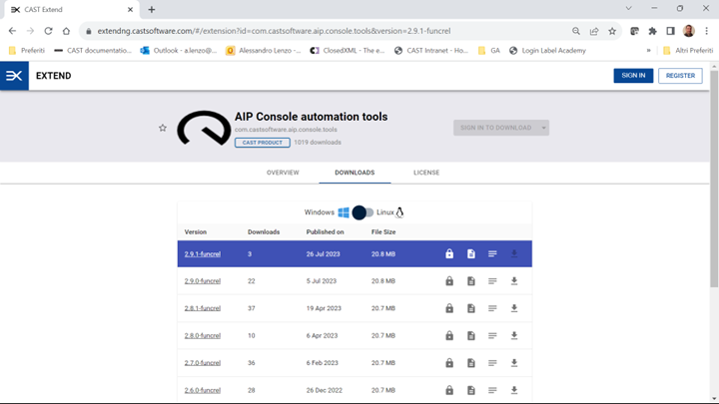Download version 2.9.0-funcrel via arrow icon
Image resolution: width=719 pixels, height=404 pixels.
pos(514,281)
